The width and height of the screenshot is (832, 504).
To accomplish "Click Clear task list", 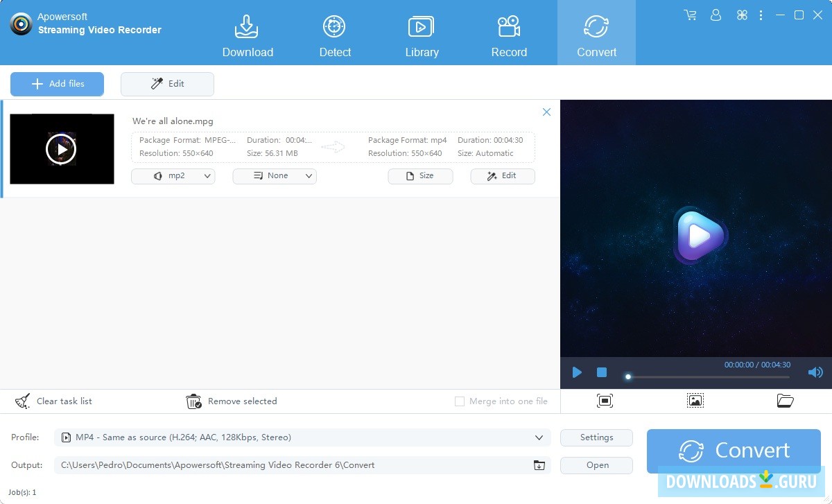I will coord(53,401).
